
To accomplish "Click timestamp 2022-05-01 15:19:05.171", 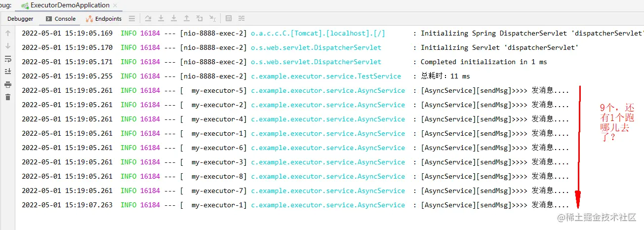I will point(67,62).
